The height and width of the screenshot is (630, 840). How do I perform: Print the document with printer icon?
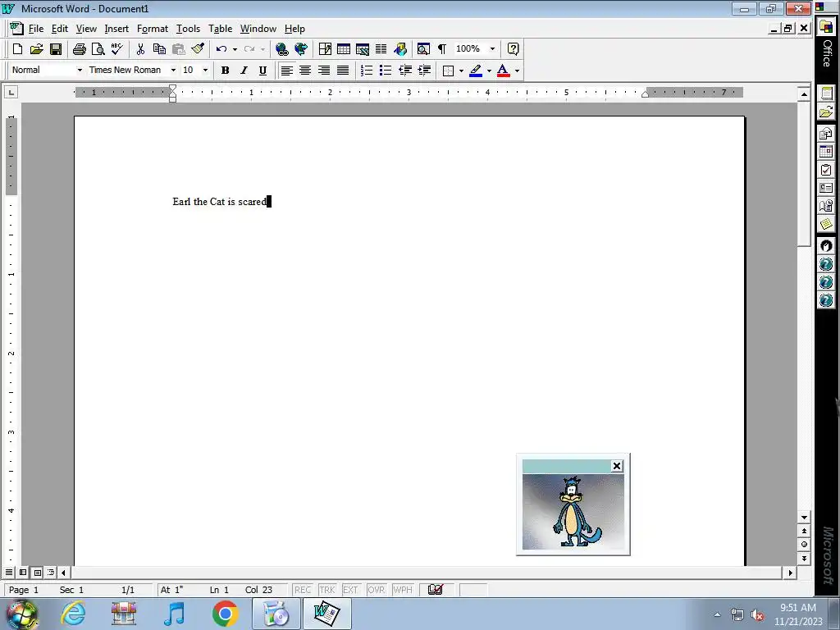[x=80, y=49]
